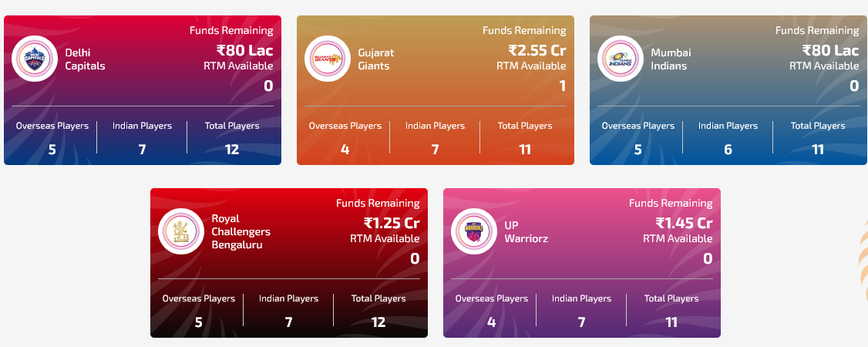Click Royal Challengers Overseas Players count

pos(198,322)
